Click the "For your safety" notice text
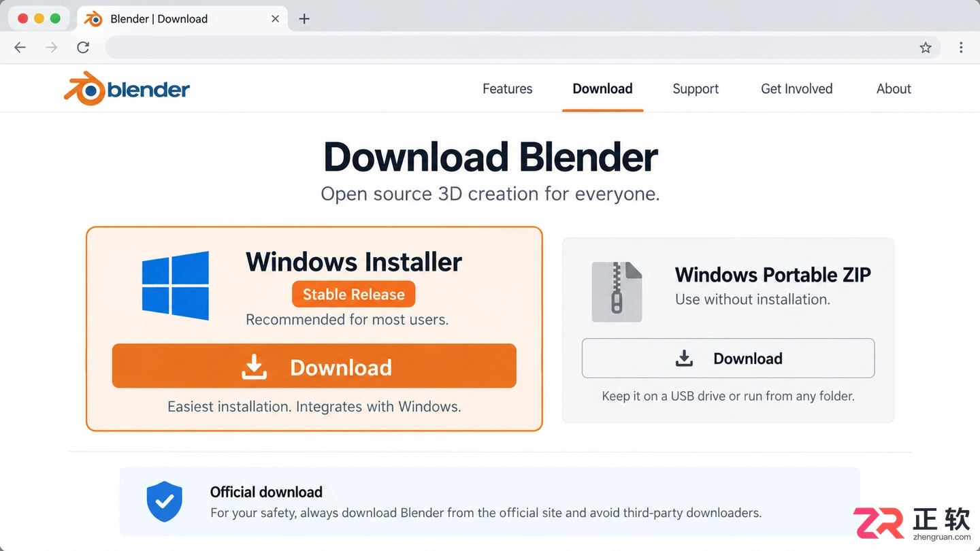Screen dimensions: 980x551 coord(486,513)
